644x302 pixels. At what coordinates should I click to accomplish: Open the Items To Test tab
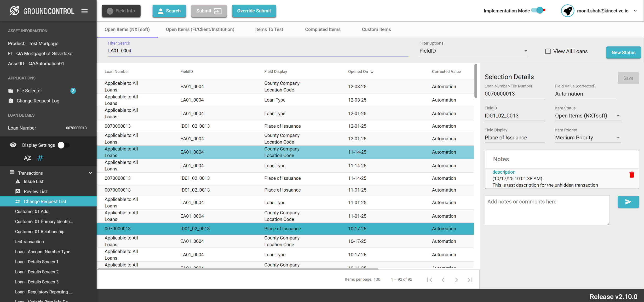[269, 29]
